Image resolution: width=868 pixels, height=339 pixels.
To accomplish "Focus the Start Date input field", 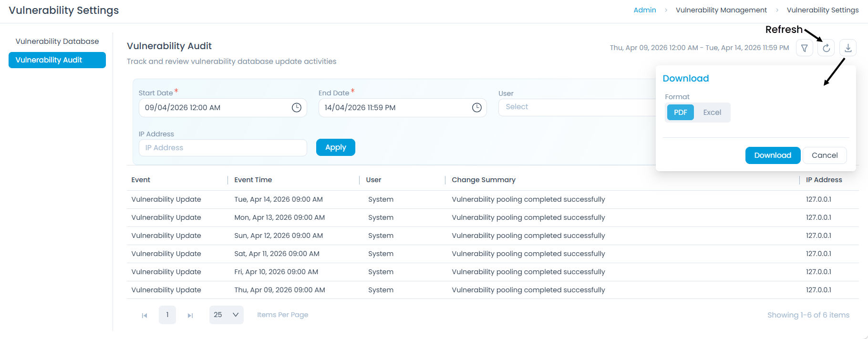I will pos(223,108).
